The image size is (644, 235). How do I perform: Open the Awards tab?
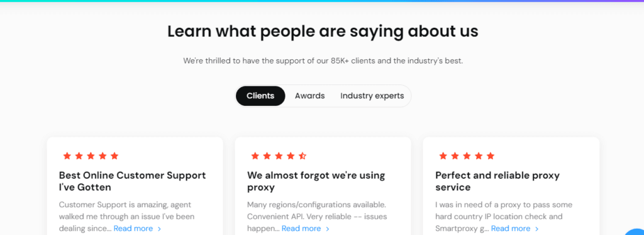309,96
